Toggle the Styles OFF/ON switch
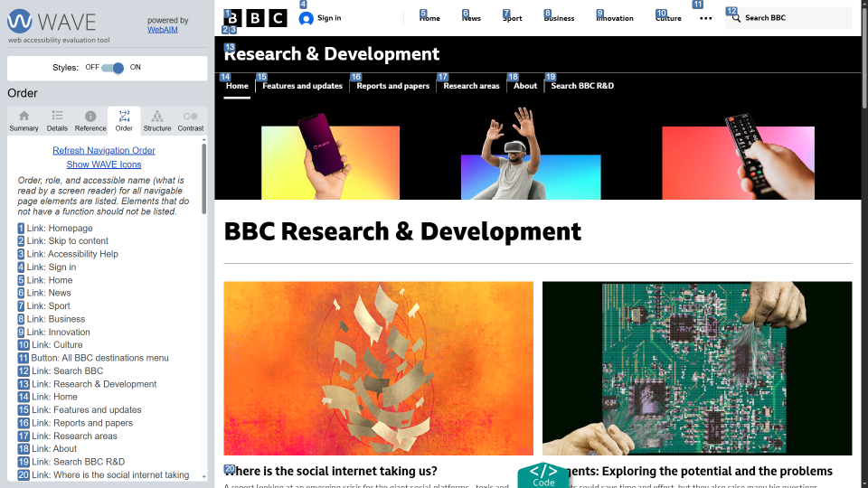The height and width of the screenshot is (488, 868). 112,68
